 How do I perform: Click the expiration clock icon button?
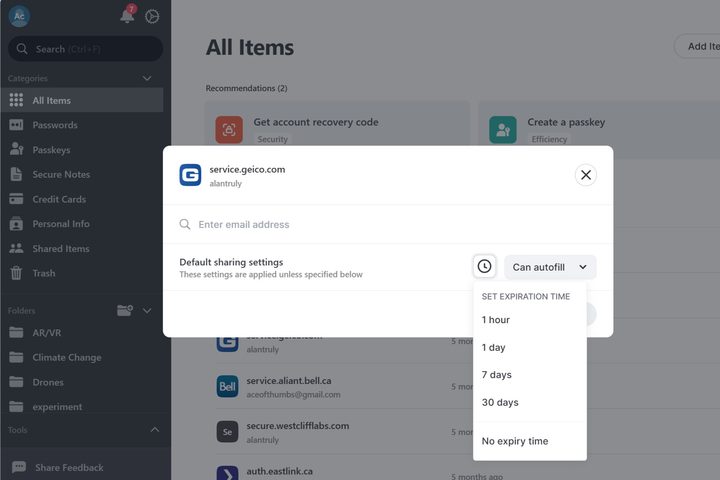tap(484, 266)
